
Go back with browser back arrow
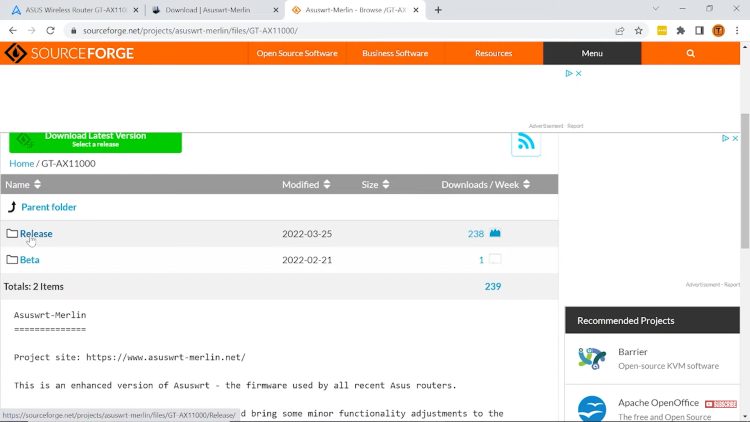point(13,31)
